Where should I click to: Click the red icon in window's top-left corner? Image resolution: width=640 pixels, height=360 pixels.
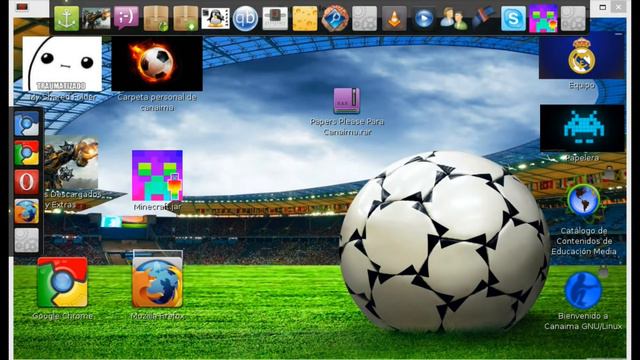click(22, 7)
